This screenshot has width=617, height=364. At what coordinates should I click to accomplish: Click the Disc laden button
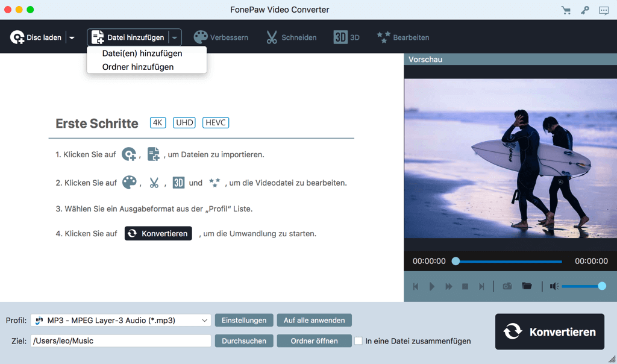(x=36, y=37)
